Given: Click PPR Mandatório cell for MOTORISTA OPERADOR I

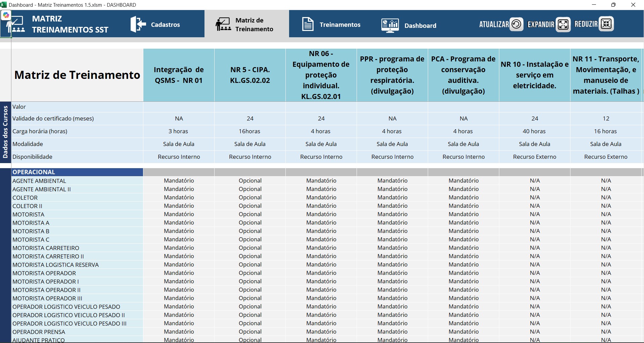Looking at the screenshot, I should click(393, 281).
